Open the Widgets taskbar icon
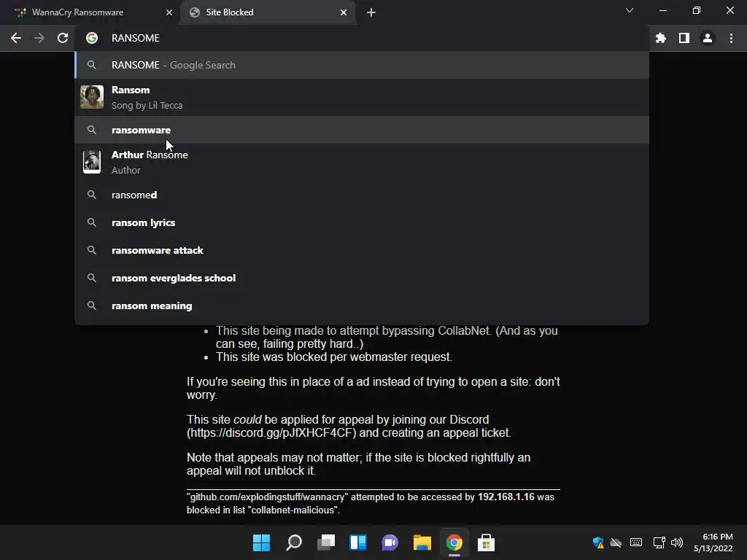 358,542
